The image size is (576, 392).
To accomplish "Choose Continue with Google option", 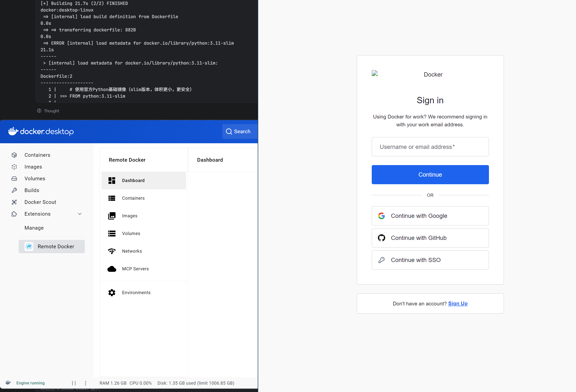I will click(x=430, y=216).
